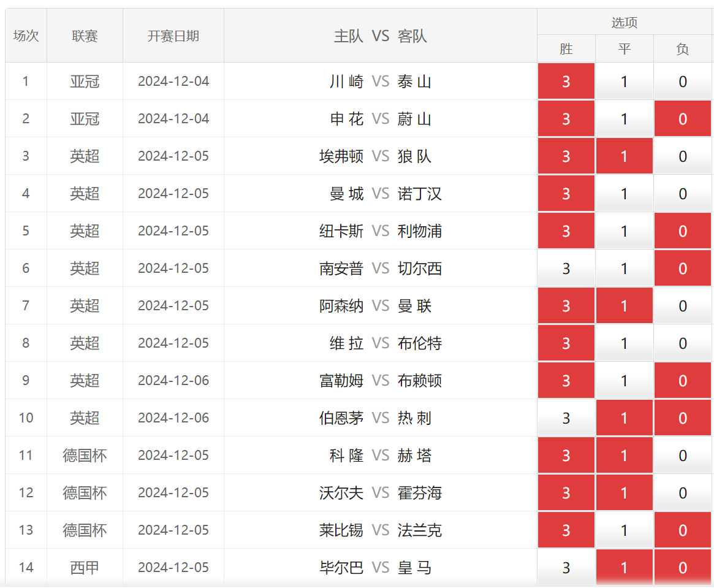714x588 pixels.
Task: Click the match text 曼城 VS 诺丁汉
Action: (385, 194)
